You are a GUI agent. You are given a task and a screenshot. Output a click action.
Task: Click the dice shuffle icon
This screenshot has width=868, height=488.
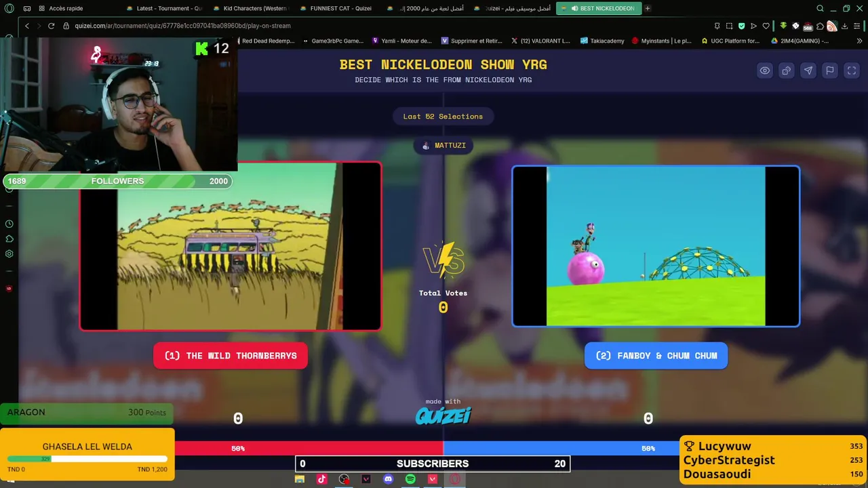(787, 70)
